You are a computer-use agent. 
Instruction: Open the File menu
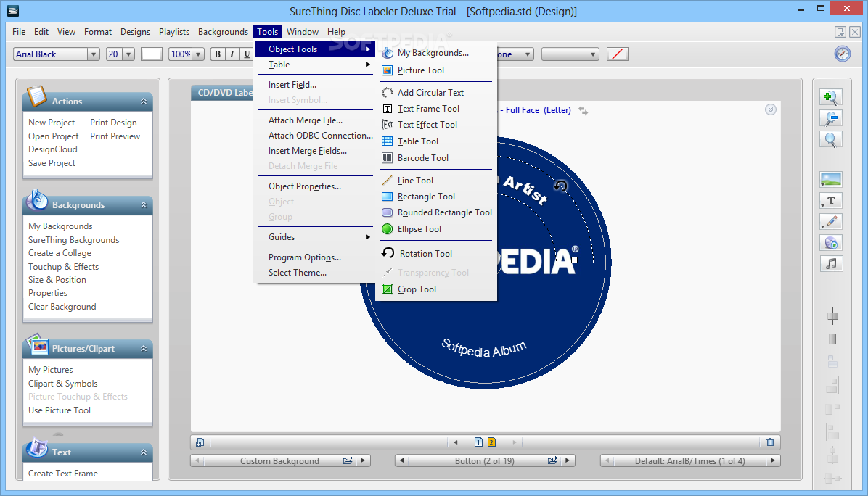(19, 32)
